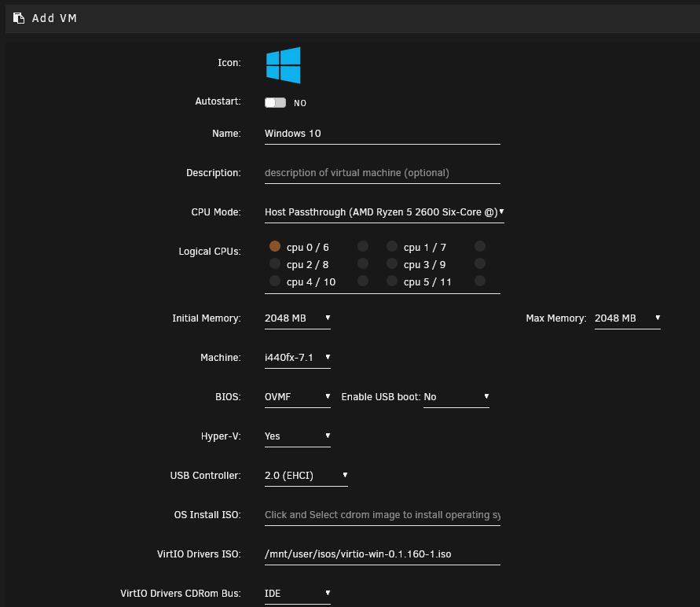Open the VirtIO Drivers CDRom Bus dropdown
This screenshot has width=700, height=607.
click(297, 594)
